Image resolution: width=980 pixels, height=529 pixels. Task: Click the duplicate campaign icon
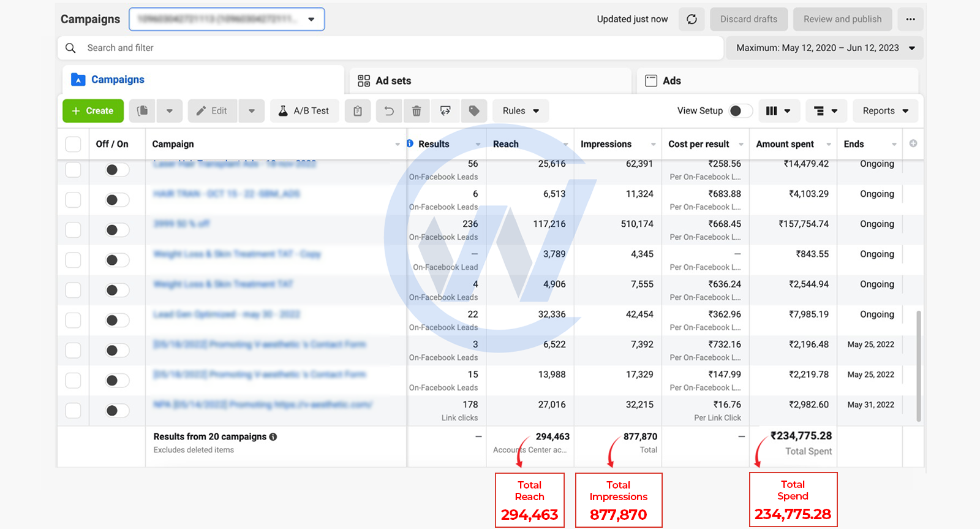[142, 111]
